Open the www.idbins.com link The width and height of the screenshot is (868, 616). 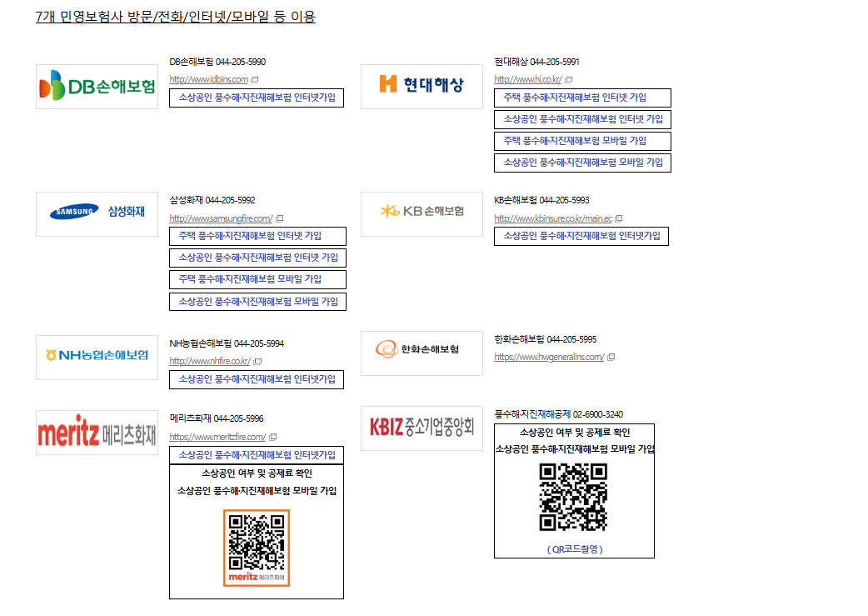209,79
